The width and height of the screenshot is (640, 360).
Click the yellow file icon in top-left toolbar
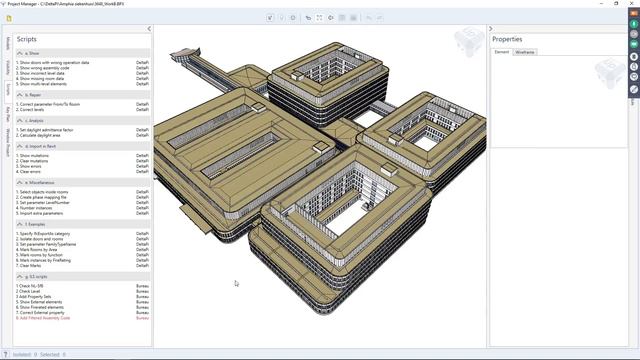9,18
